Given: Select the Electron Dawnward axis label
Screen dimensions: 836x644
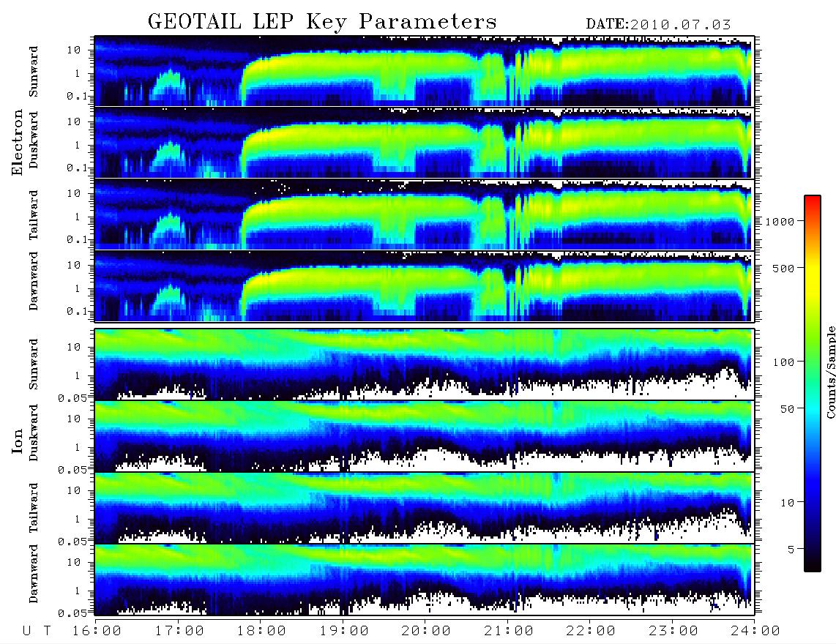Looking at the screenshot, I should 34,281.
